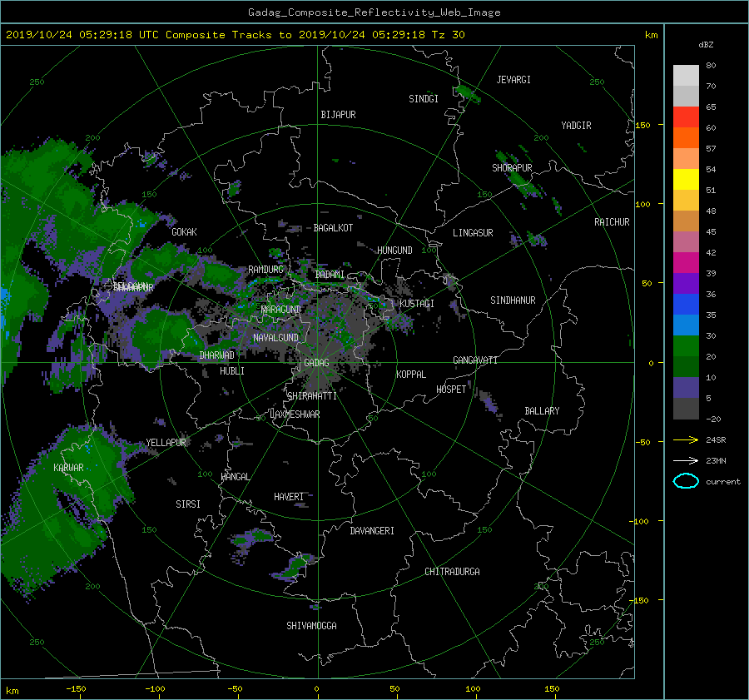749x700 pixels.
Task: Pick the bright green 20-30 dBZ swatch
Action: tap(686, 345)
